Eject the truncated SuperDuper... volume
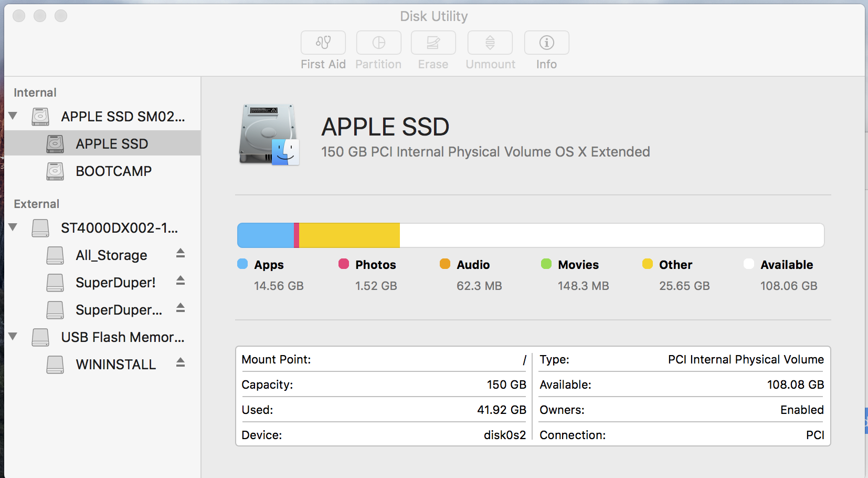 pos(181,308)
